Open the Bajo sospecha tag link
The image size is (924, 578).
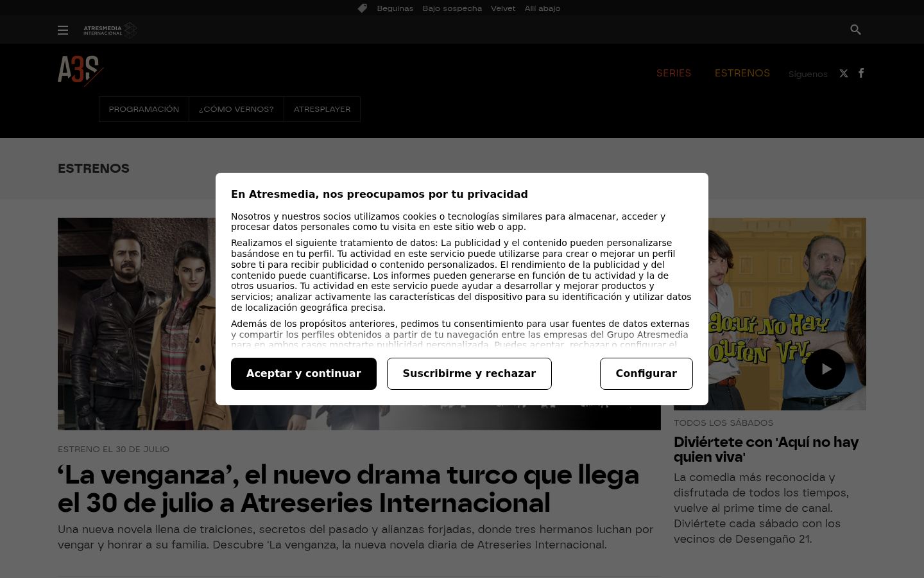[x=452, y=8]
